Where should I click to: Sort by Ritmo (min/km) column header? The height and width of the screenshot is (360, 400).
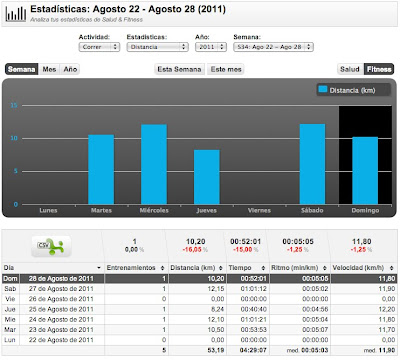(x=299, y=268)
